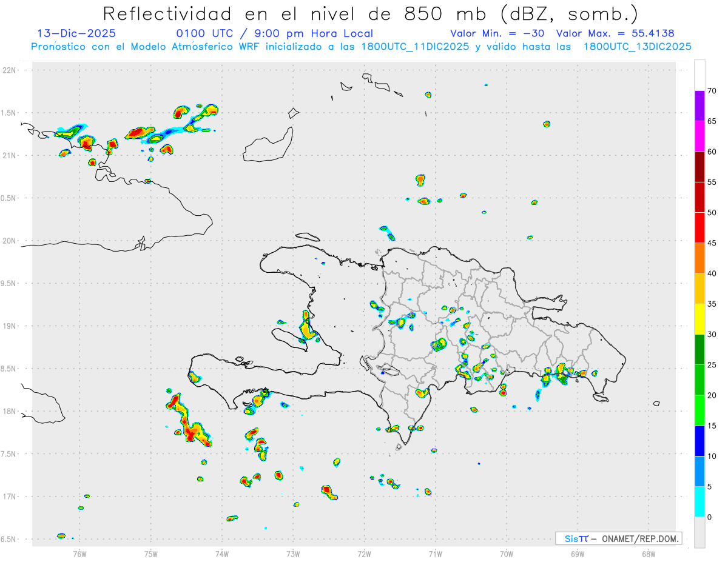Viewport: 728px width, 562px height.
Task: Select the "Valor Max. = 55.4138" text
Action: (615, 33)
